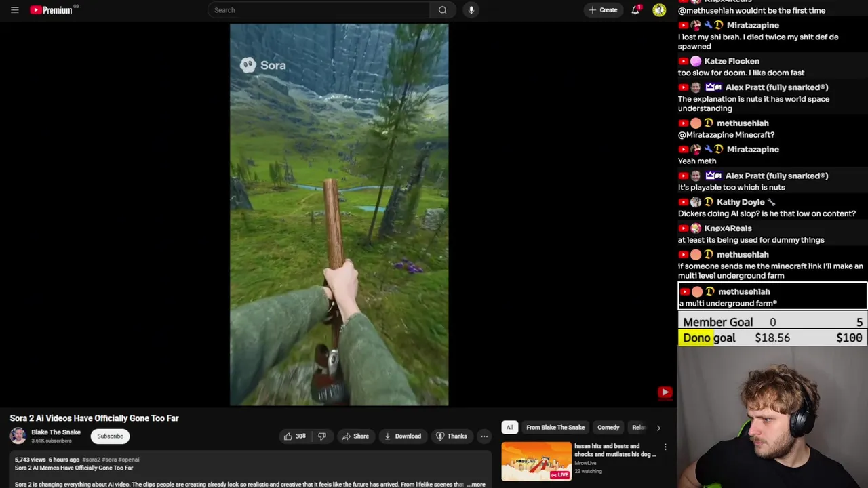Start voice search with microphone icon

471,10
